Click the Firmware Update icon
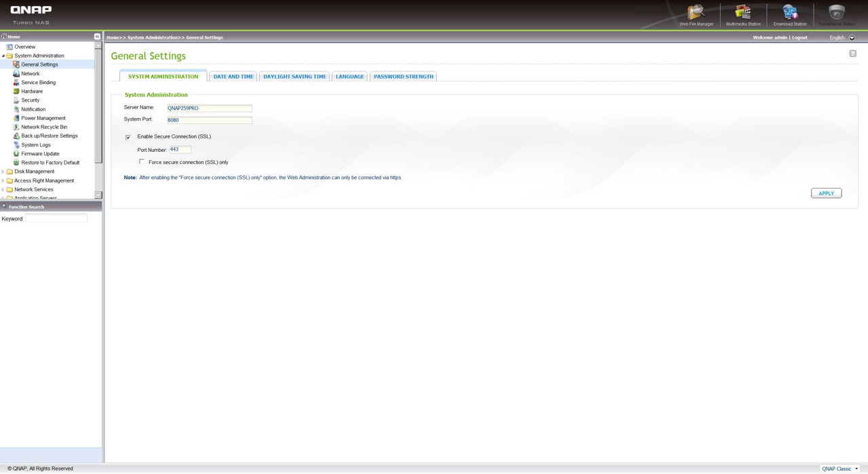Screen dimensions: 868x474 (x=16, y=153)
